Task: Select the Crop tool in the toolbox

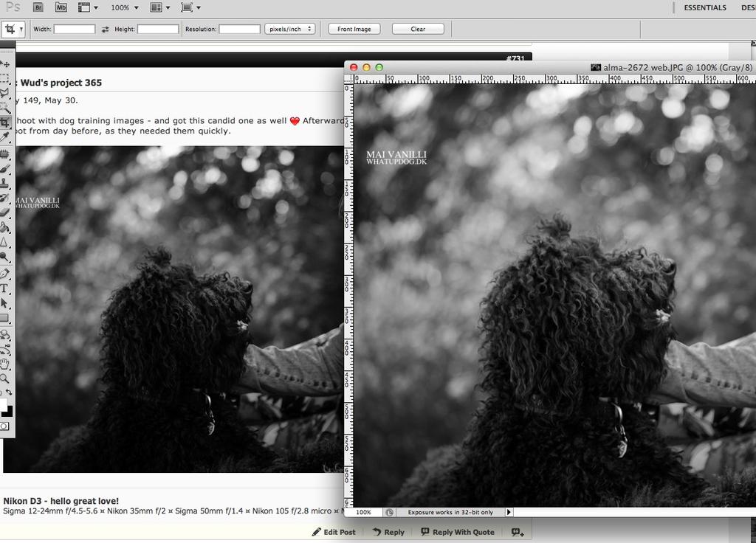Action: (5, 122)
